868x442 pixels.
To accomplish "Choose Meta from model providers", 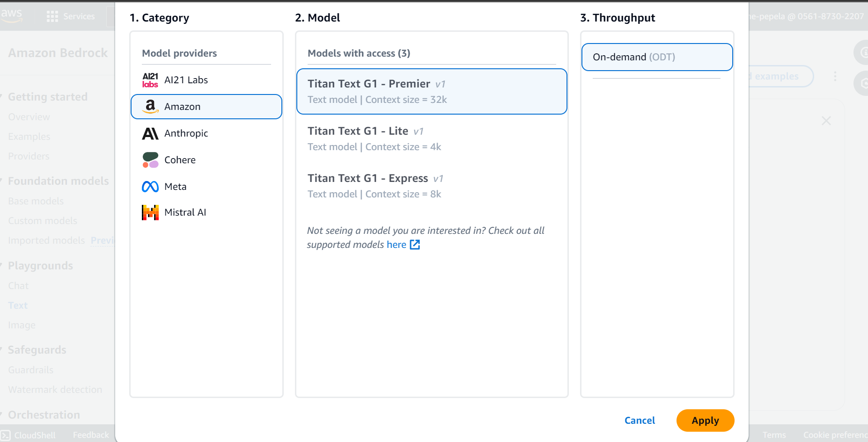I will coord(175,187).
